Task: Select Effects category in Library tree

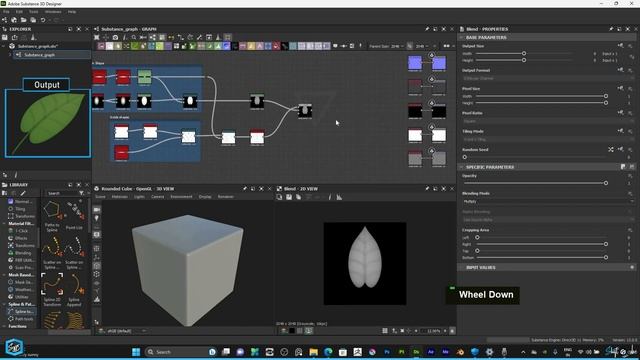Action: coord(21,238)
